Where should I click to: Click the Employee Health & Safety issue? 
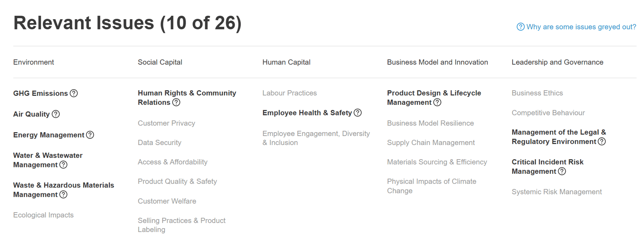coord(307,113)
